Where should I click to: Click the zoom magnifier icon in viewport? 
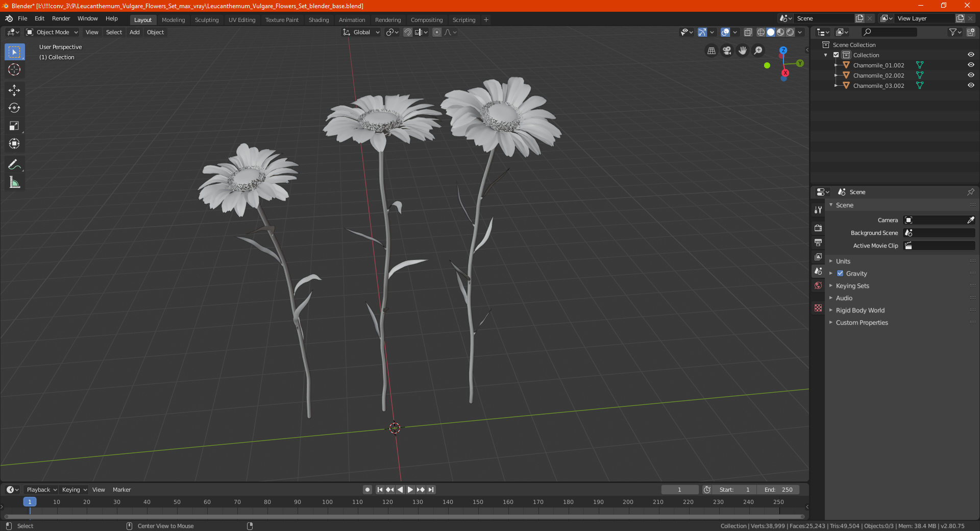point(758,51)
